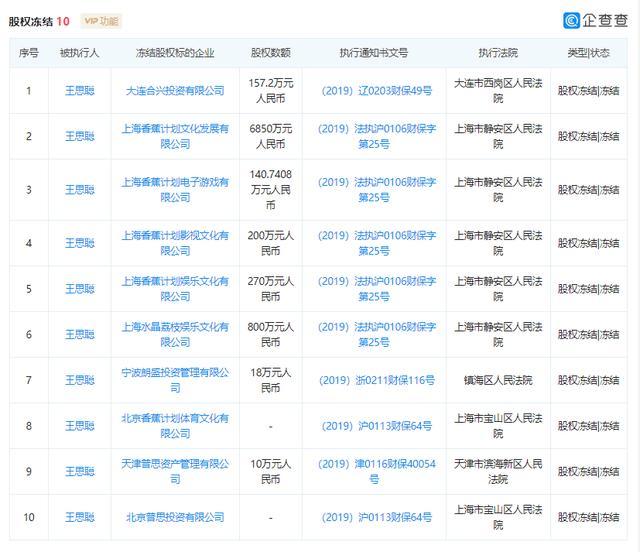This screenshot has width=640, height=552.
Task: Select the 18万元人民币 amount cell
Action: pyautogui.click(x=271, y=380)
